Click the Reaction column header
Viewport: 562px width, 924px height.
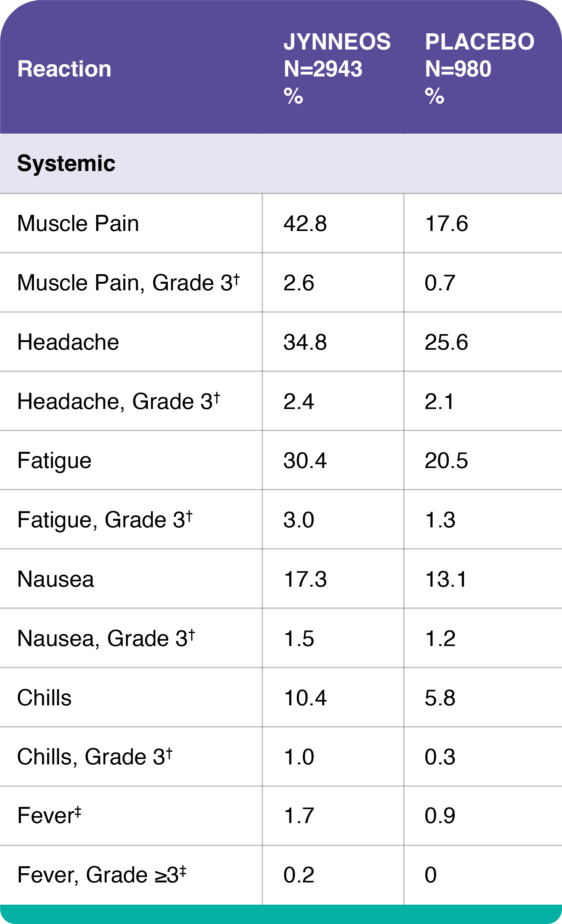(x=64, y=69)
